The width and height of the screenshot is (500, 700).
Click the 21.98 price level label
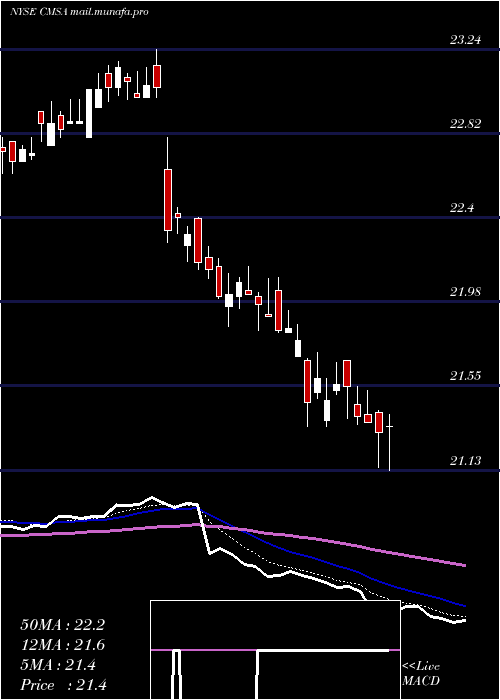click(x=465, y=292)
